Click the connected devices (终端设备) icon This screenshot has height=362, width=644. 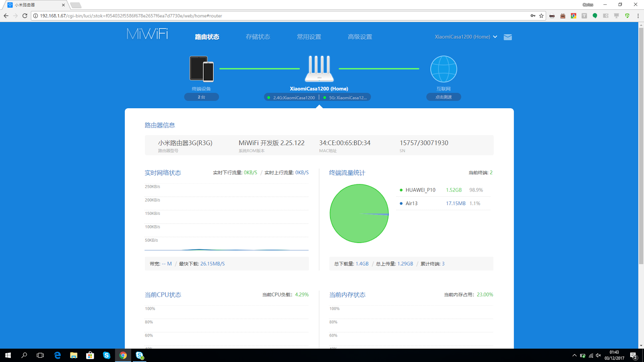(202, 69)
